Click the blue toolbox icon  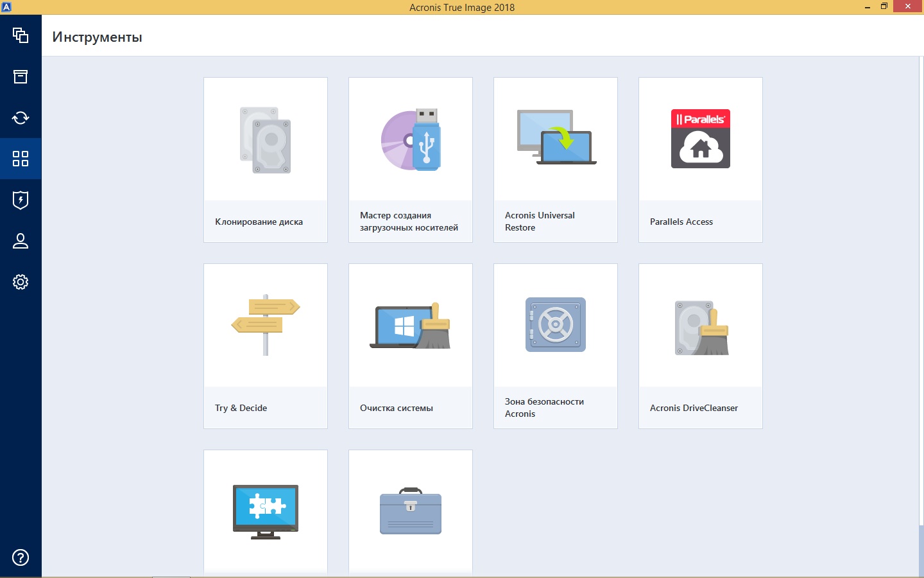(x=411, y=511)
